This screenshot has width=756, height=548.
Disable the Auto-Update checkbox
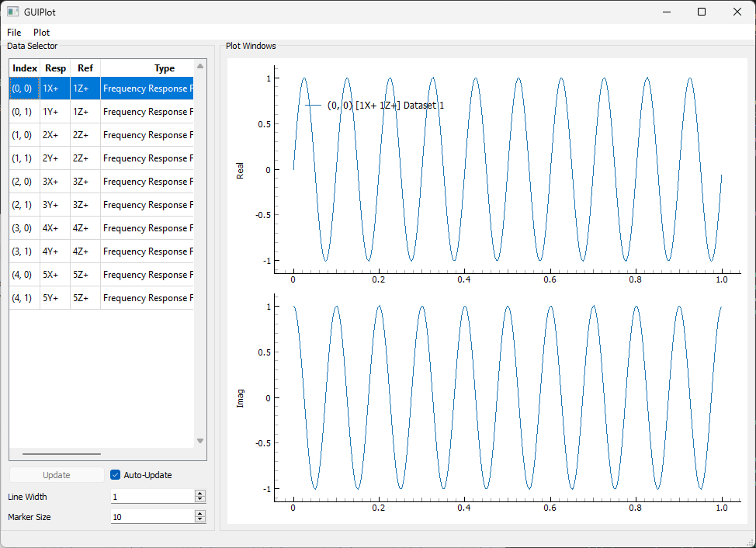116,475
